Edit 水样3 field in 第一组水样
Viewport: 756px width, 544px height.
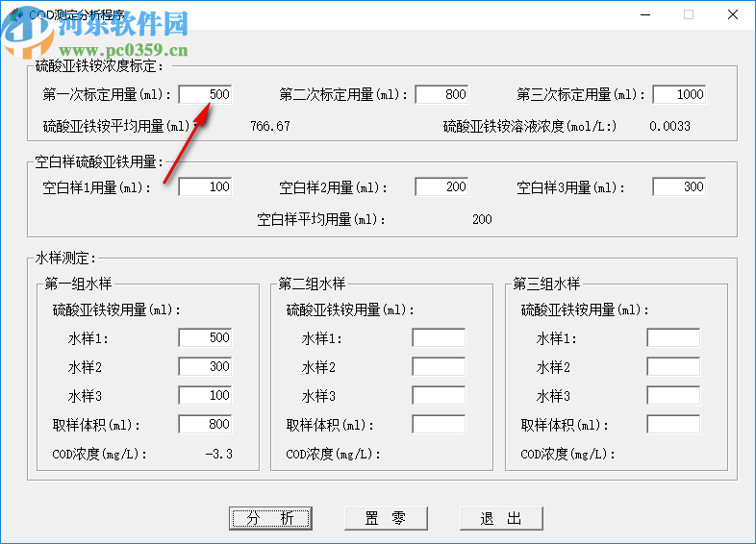click(x=206, y=396)
